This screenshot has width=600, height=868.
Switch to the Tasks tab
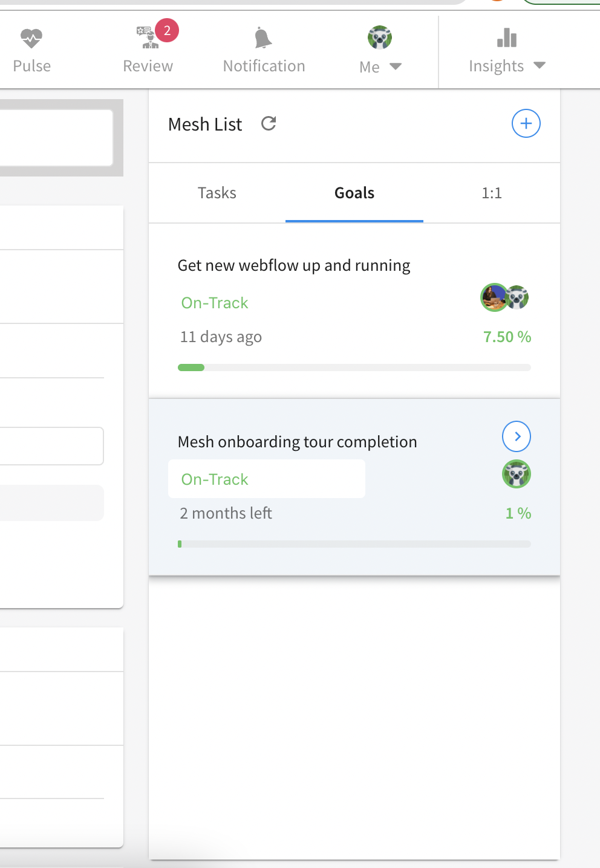coord(217,193)
